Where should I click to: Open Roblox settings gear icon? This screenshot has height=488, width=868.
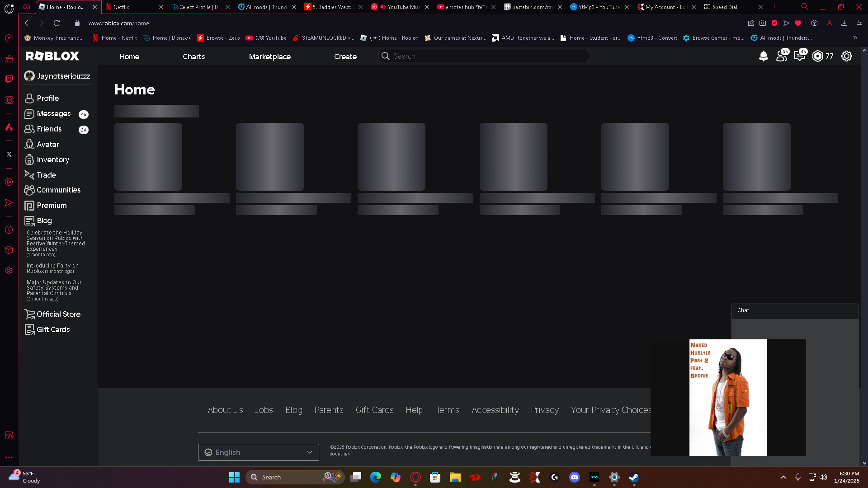[x=846, y=56]
